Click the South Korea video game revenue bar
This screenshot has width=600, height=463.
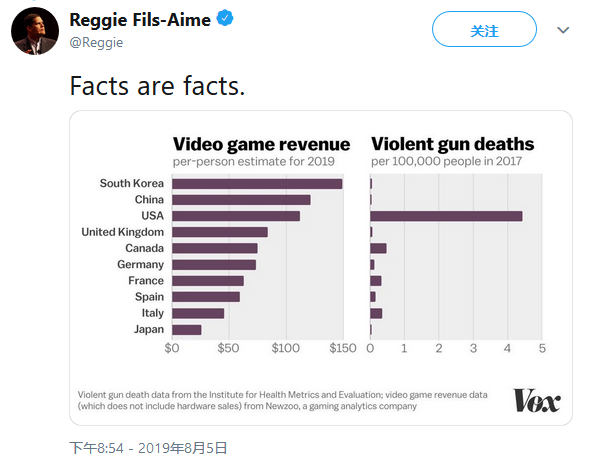[257, 184]
